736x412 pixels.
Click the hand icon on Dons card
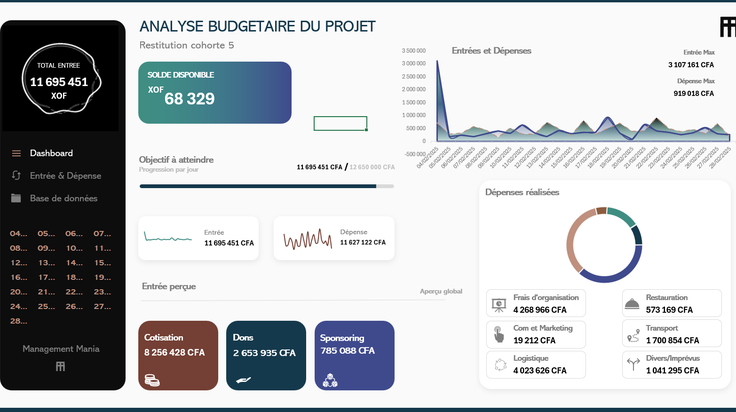[243, 380]
